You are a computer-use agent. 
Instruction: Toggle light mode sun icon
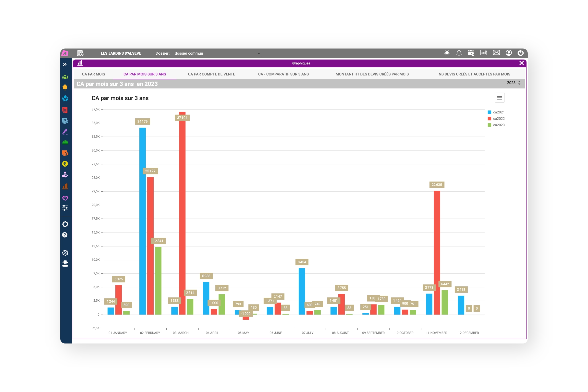click(447, 53)
